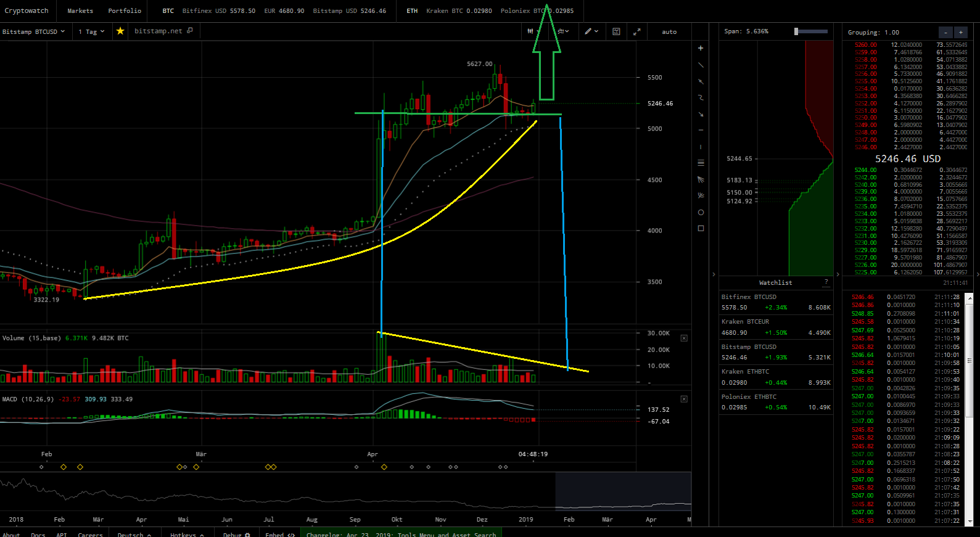Close the MACD indicator panel
This screenshot has width=980, height=537.
pos(684,400)
